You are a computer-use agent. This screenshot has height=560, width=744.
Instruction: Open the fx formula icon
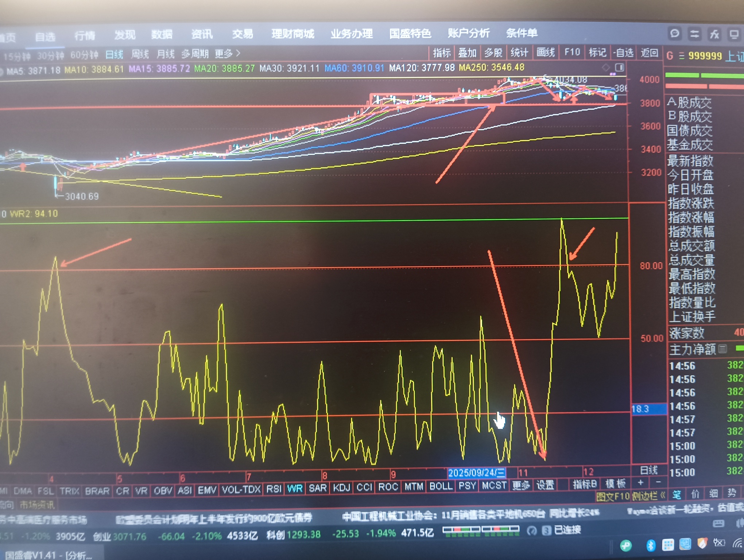point(714,35)
